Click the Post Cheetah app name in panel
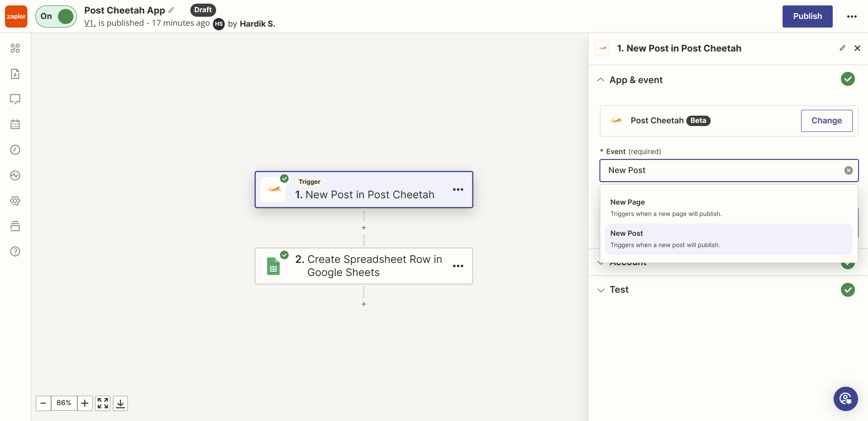 click(x=657, y=121)
